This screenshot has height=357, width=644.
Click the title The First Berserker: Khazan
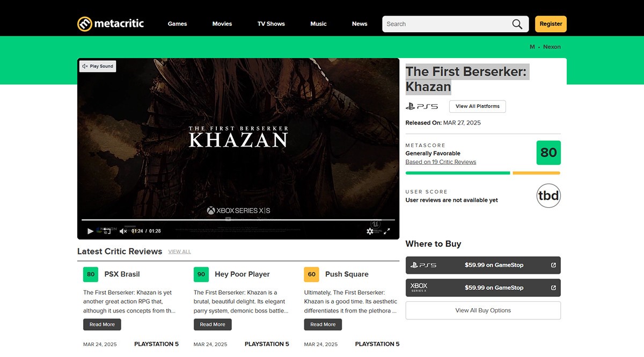(466, 79)
